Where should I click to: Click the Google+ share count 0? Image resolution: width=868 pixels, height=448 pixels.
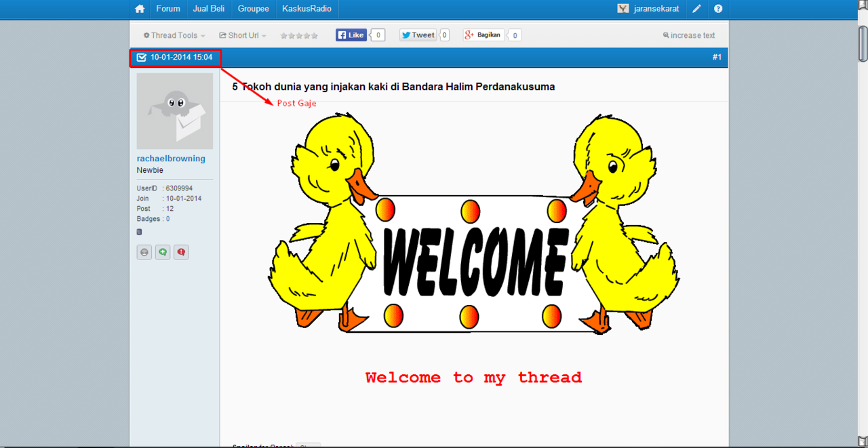(515, 35)
